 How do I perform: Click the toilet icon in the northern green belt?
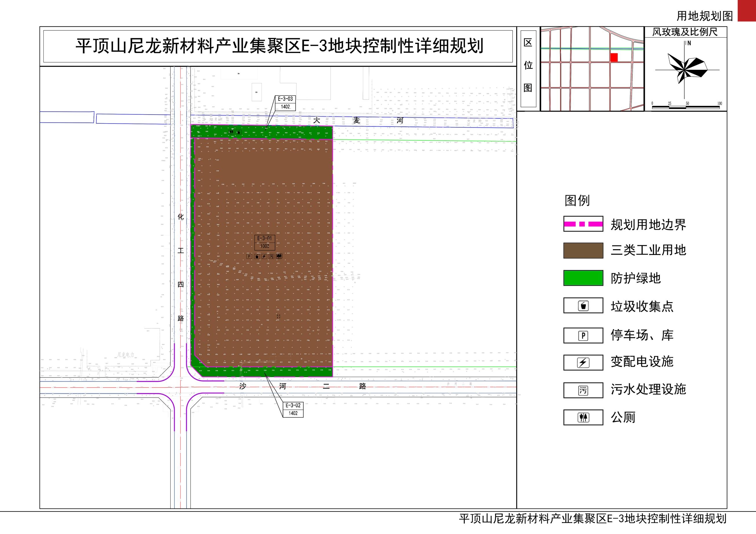click(x=231, y=132)
